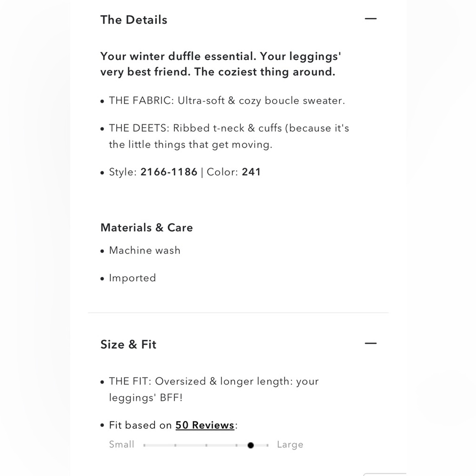
Task: Set fit slider to the Small-end tick
Action: 145,446
